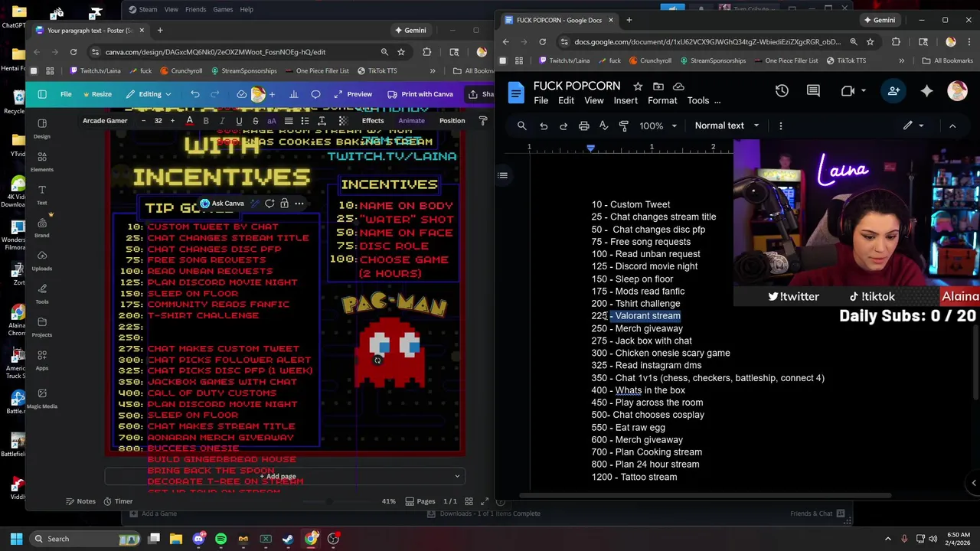The height and width of the screenshot is (551, 980).
Task: Open the Google Docs Insert menu
Action: pos(625,100)
